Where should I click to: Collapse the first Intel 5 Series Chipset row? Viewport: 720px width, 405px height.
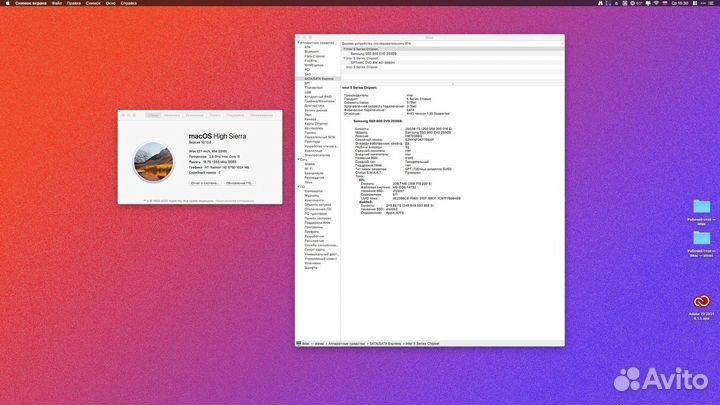344,49
